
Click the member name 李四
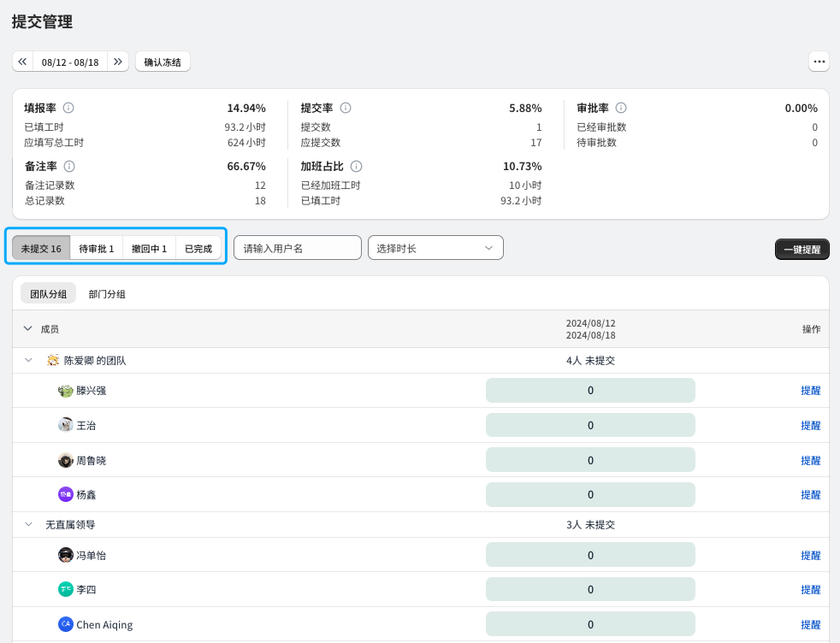coord(86,589)
